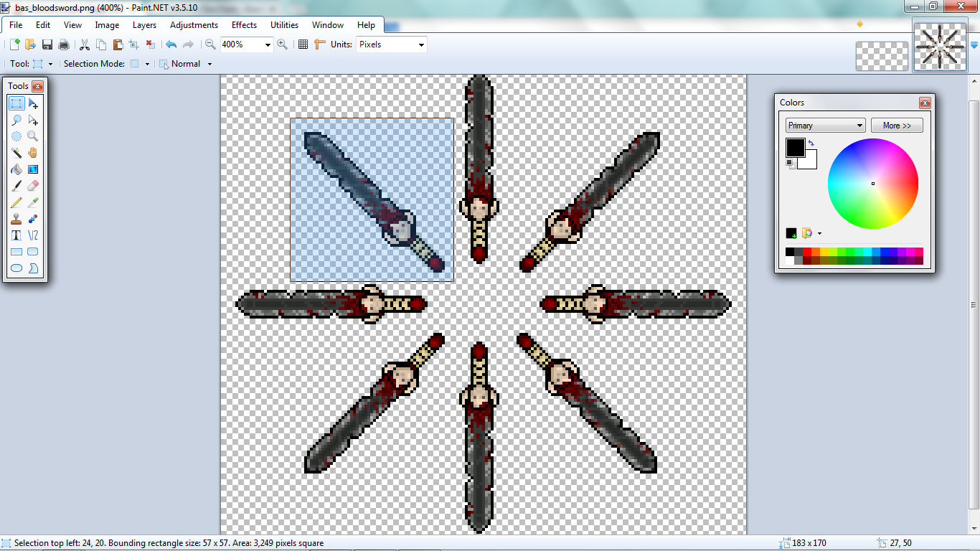
Task: Open the Effects menu
Action: coord(244,25)
